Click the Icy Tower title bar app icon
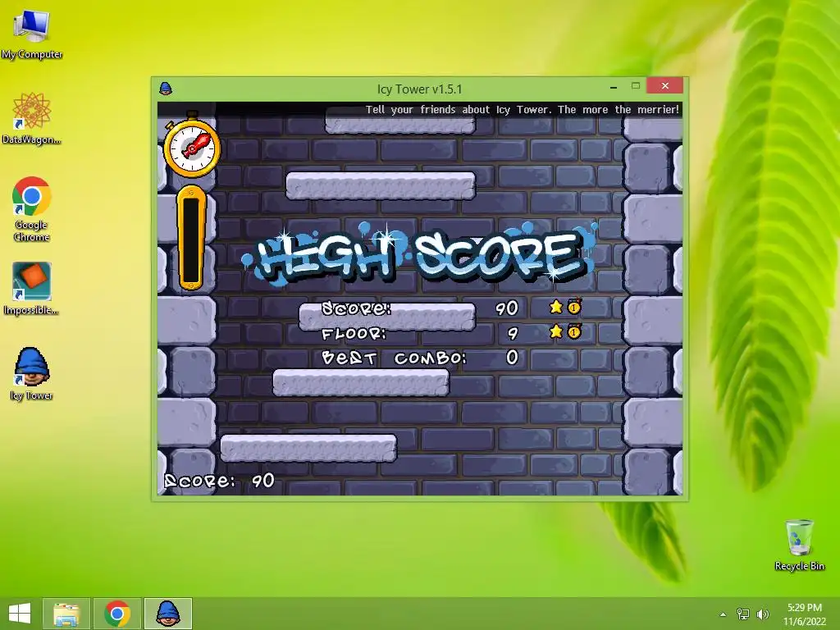This screenshot has height=630, width=840. 166,89
